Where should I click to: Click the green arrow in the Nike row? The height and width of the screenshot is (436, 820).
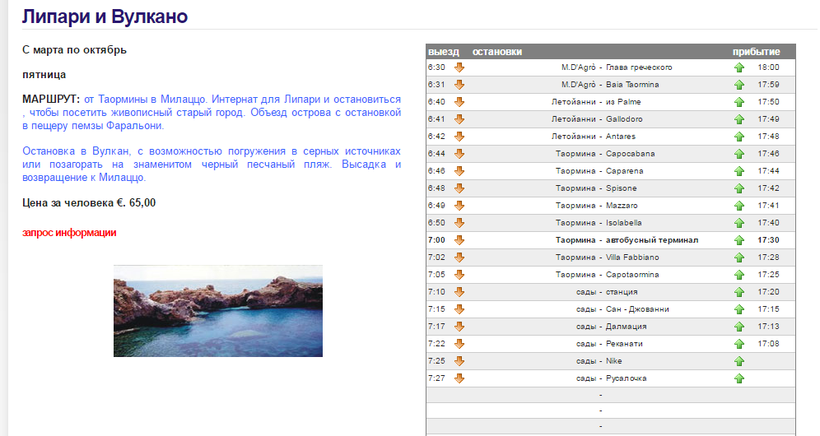tap(739, 361)
